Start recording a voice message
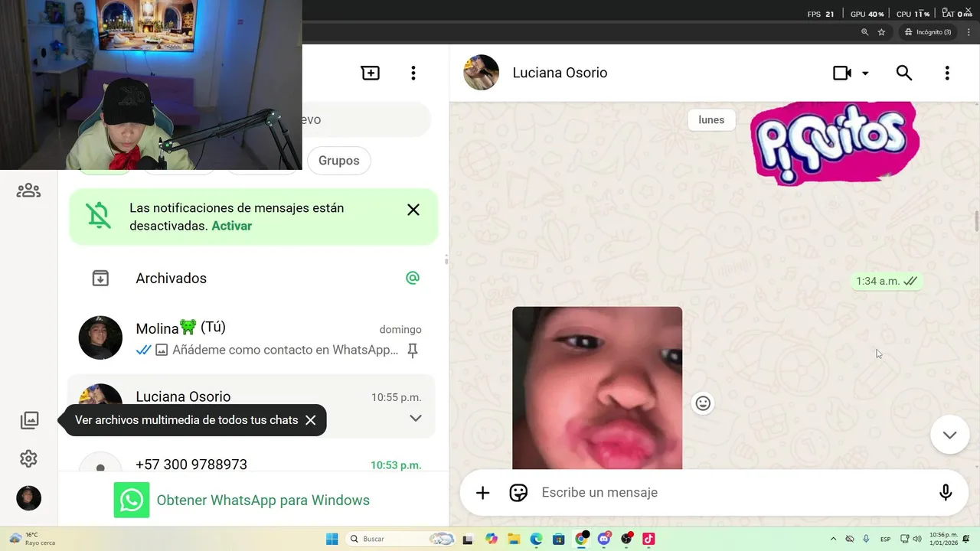 [946, 493]
